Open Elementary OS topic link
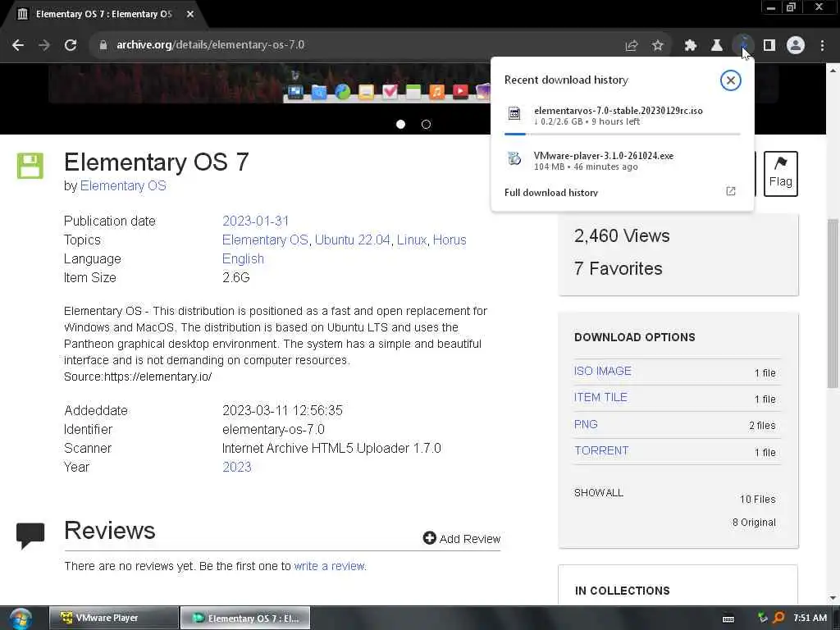 pos(265,240)
